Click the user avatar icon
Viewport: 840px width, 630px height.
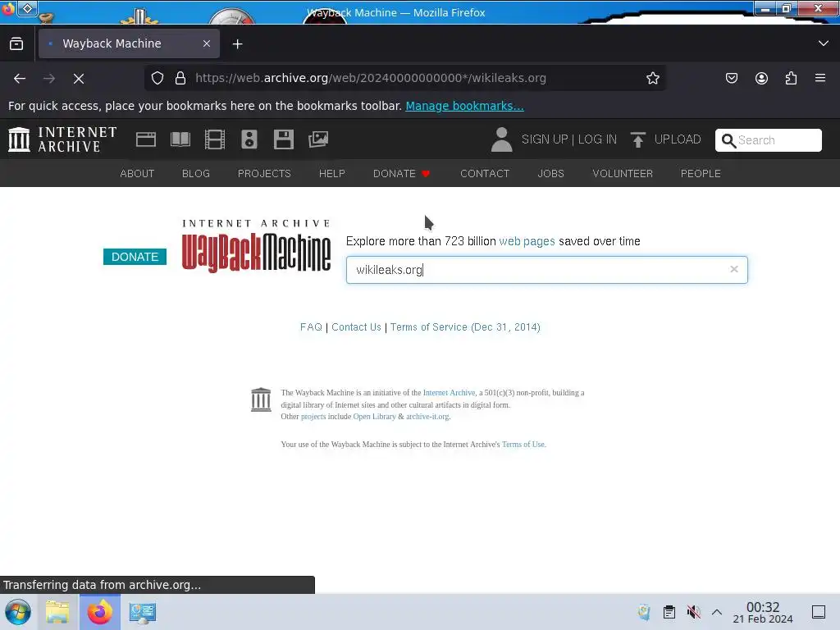501,139
